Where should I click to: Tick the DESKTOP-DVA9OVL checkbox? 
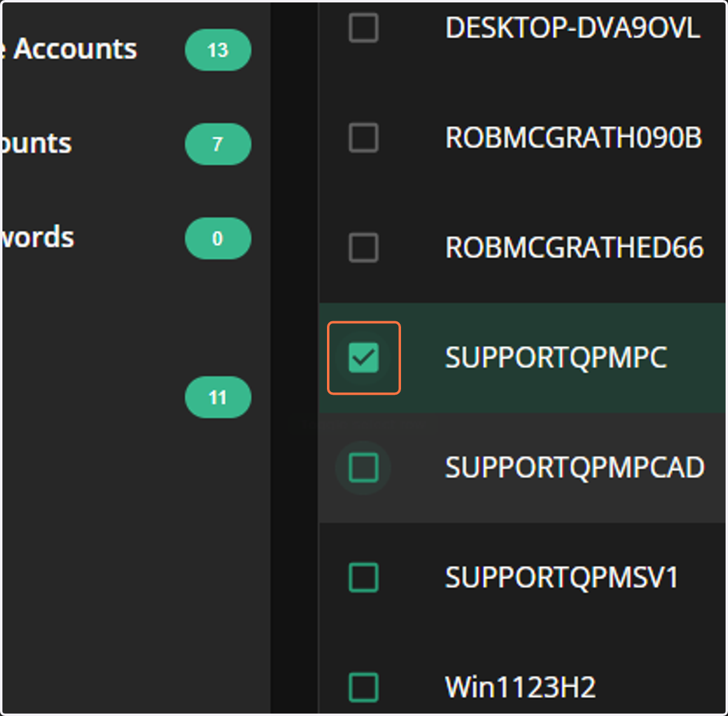tap(363, 28)
